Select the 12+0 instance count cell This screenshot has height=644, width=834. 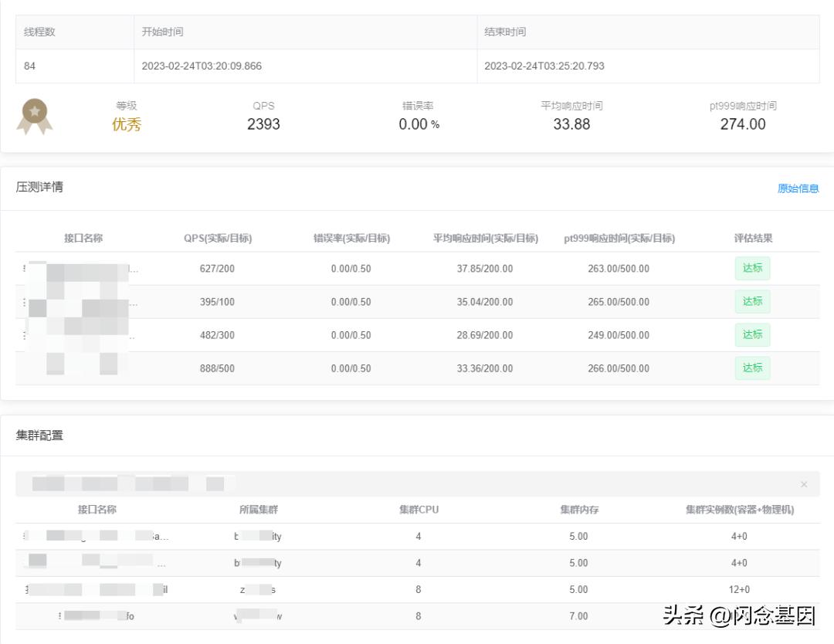tap(739, 590)
